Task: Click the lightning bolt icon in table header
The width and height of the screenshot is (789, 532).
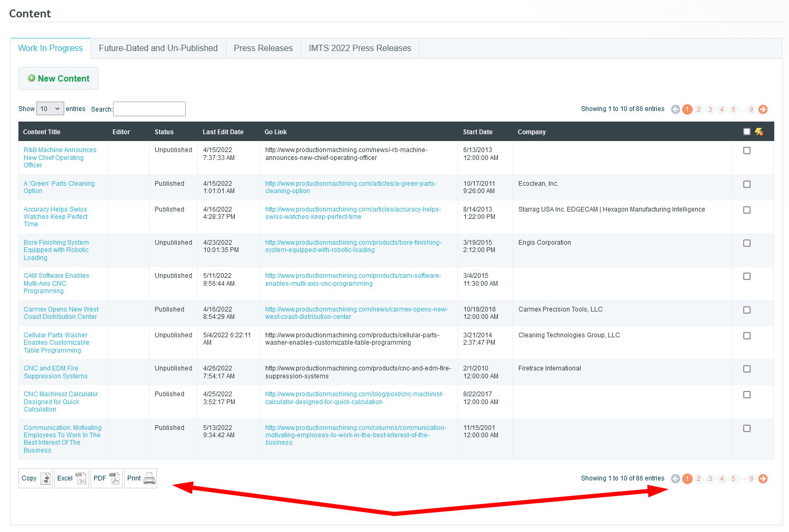Action: tap(758, 132)
